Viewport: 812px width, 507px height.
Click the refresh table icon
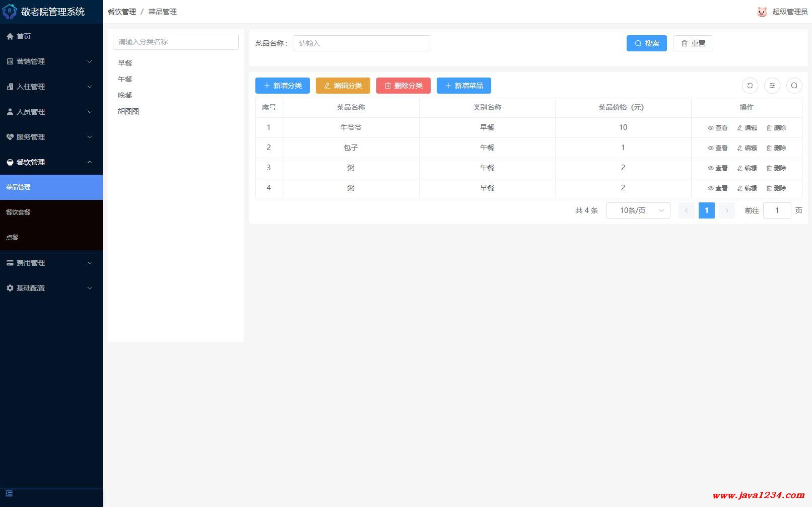click(x=750, y=86)
